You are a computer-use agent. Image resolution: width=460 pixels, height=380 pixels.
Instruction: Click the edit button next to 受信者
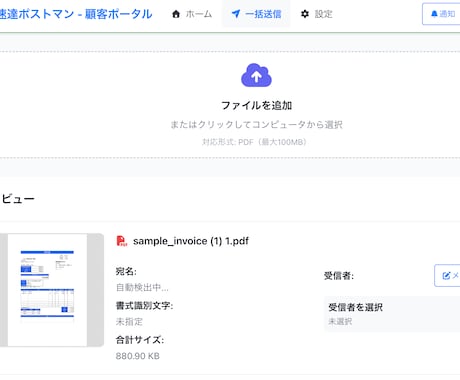(447, 275)
